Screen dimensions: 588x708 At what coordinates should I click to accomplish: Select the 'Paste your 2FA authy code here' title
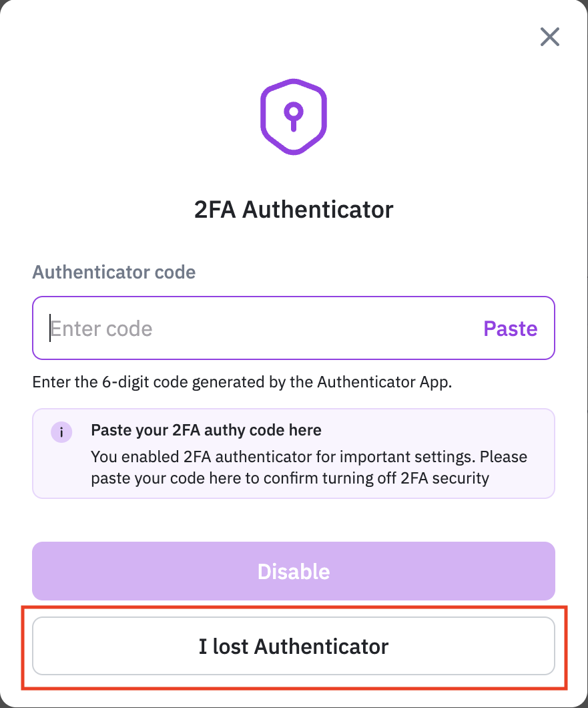[x=206, y=429]
